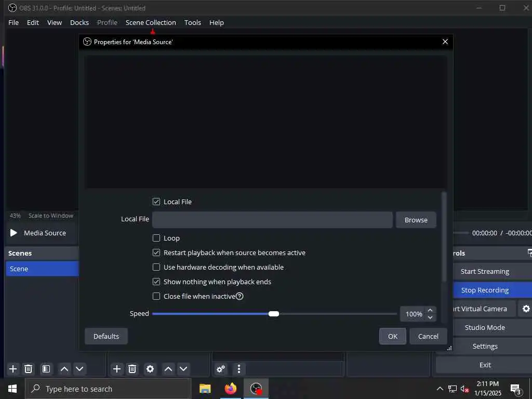This screenshot has width=532, height=399.
Task: Open the File menu
Action: pos(14,22)
